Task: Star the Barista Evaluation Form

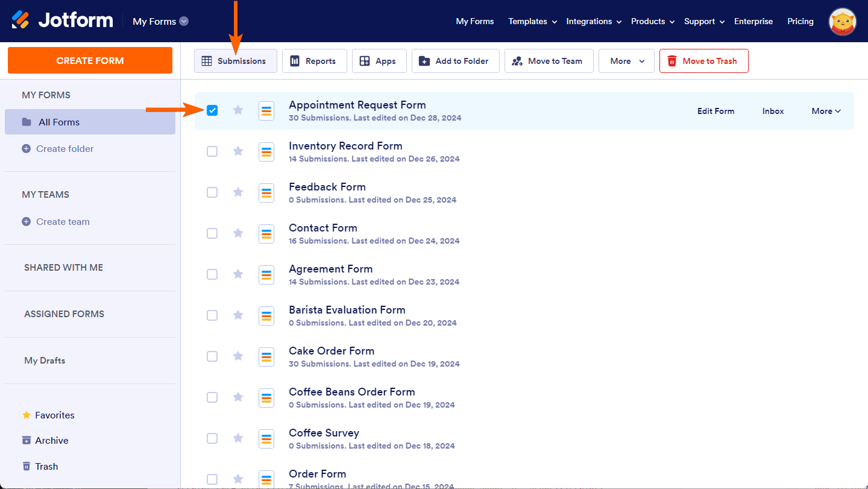Action: [238, 315]
